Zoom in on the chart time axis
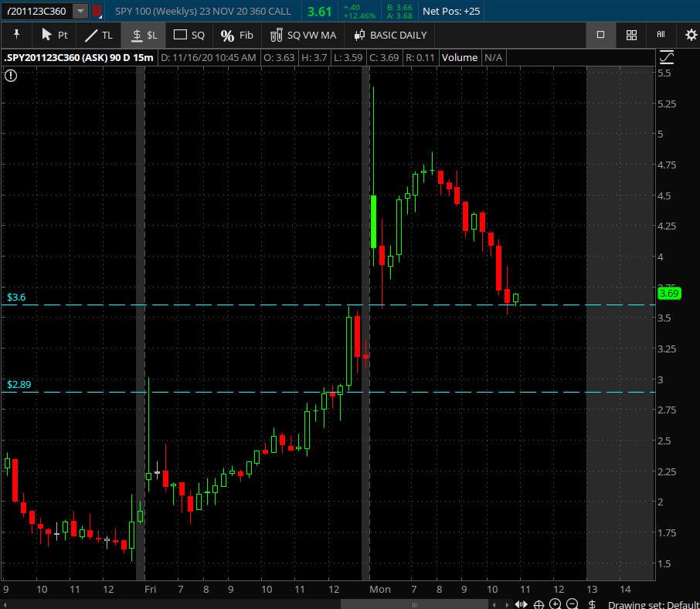Viewport: 700px width, 609px height. pyautogui.click(x=555, y=604)
